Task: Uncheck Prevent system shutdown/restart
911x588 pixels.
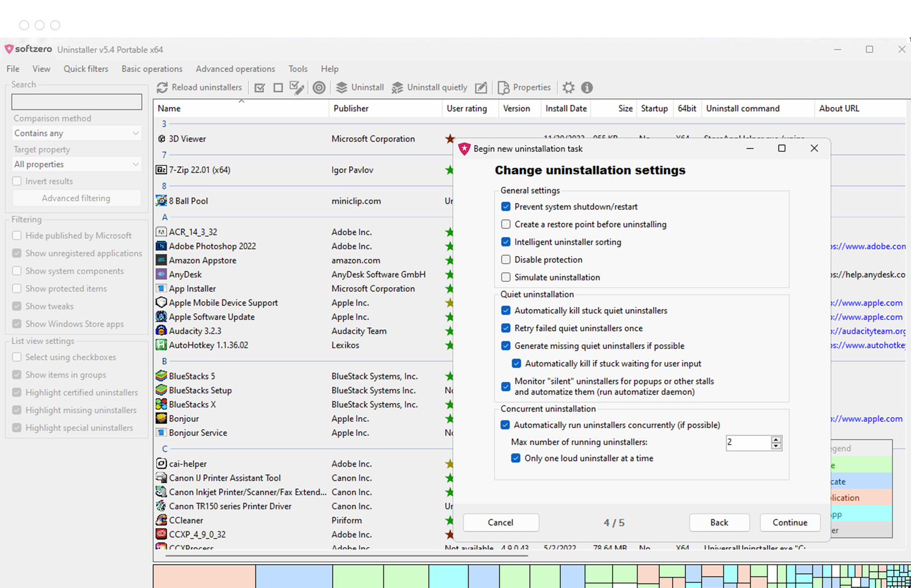Action: [x=506, y=207]
